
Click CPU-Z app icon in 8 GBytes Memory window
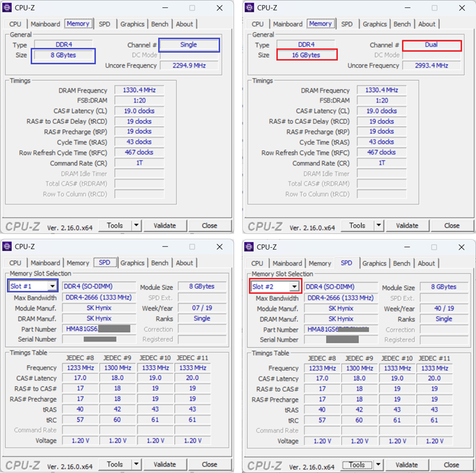(x=7, y=7)
